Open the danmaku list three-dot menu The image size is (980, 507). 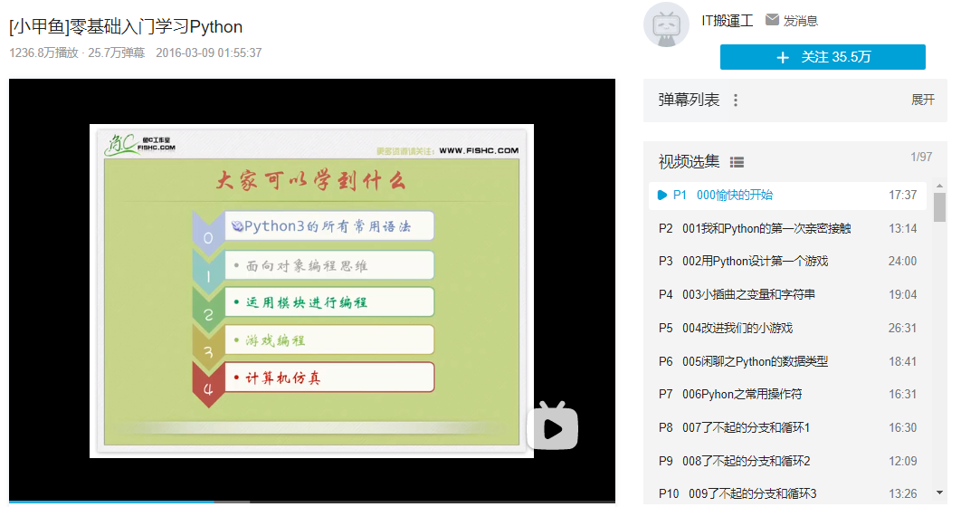coord(736,100)
